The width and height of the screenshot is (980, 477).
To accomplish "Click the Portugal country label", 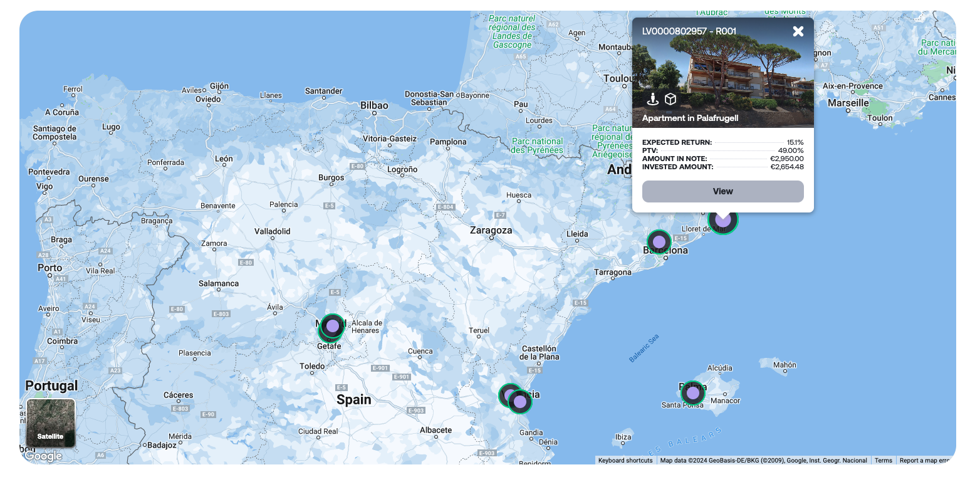I will (51, 385).
